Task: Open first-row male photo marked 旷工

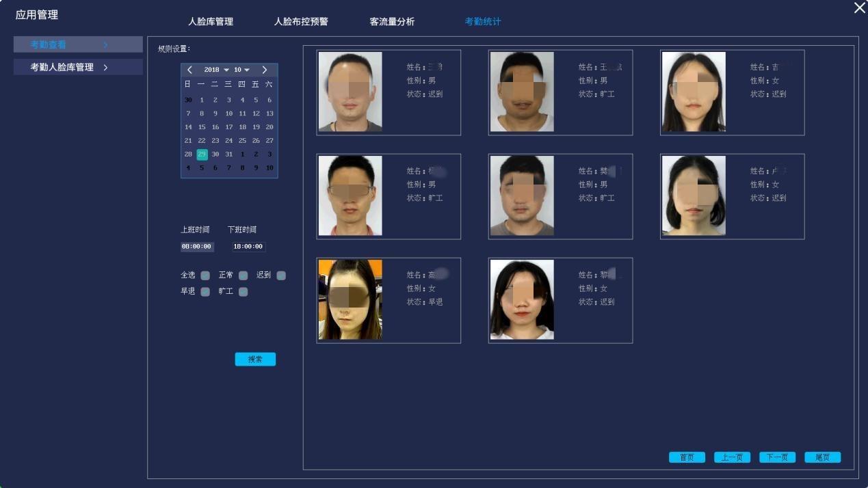Action: [522, 92]
